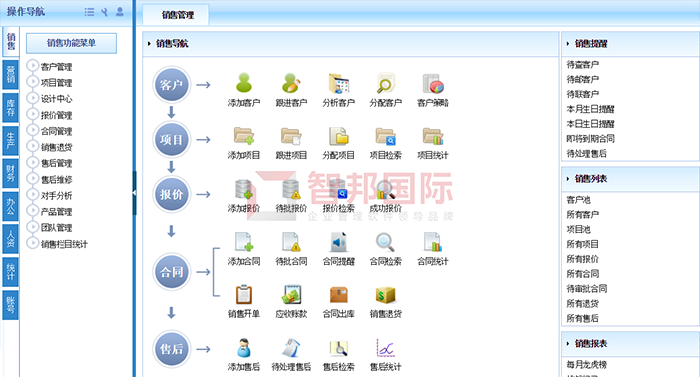Open the 合同检索 magnifier icon
Image resolution: width=700 pixels, height=377 pixels.
click(x=385, y=242)
